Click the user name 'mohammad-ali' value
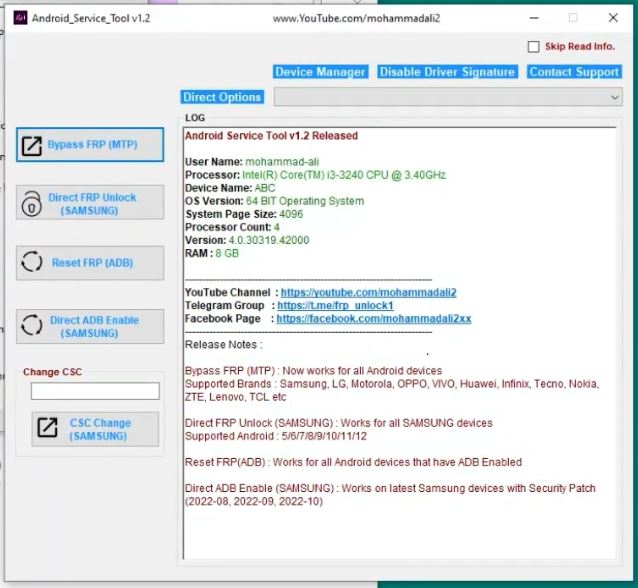Viewport: 638px width, 588px height. coord(282,162)
